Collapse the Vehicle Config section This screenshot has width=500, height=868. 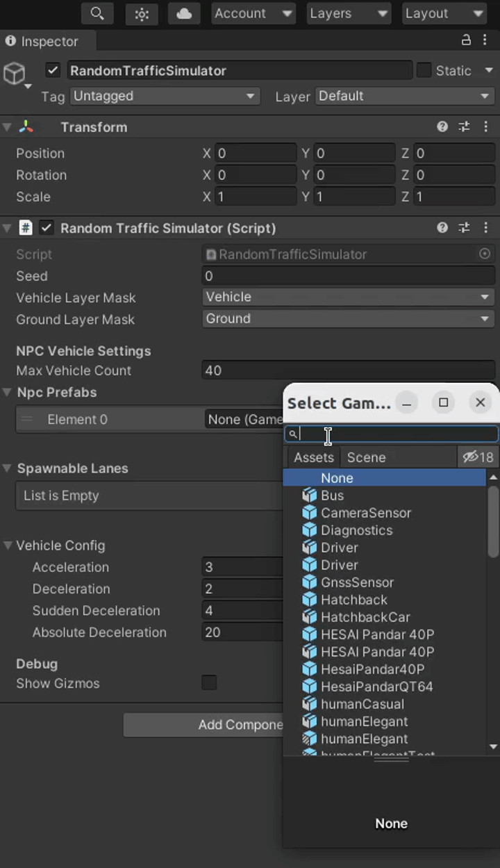click(x=8, y=546)
